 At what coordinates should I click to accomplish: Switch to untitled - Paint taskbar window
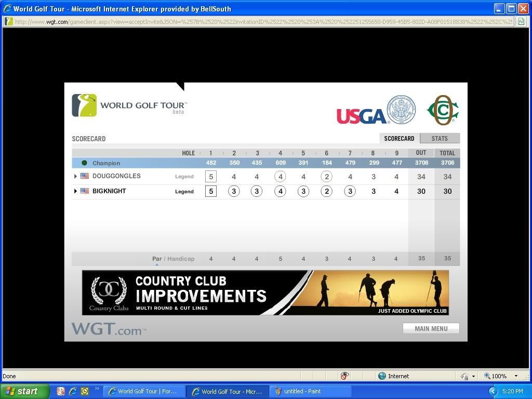[x=311, y=391]
